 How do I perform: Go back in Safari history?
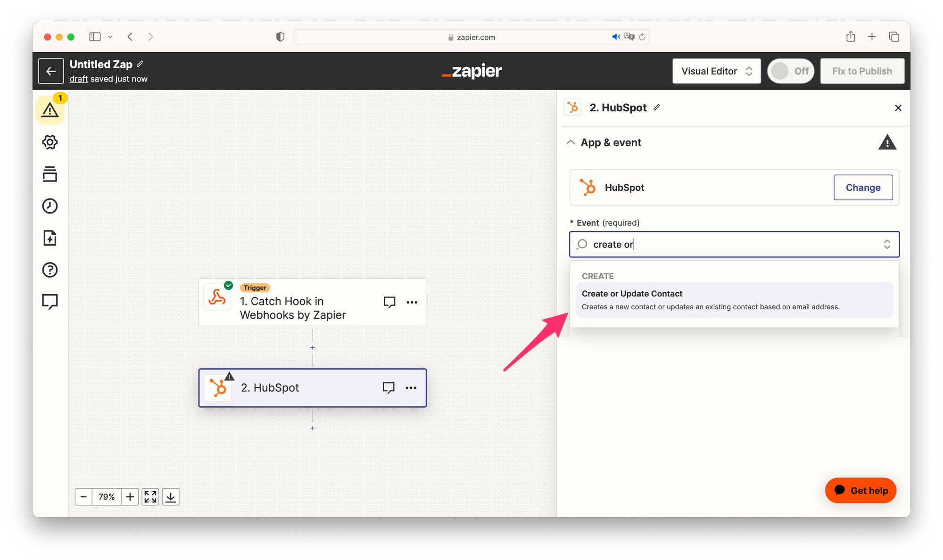(x=130, y=37)
